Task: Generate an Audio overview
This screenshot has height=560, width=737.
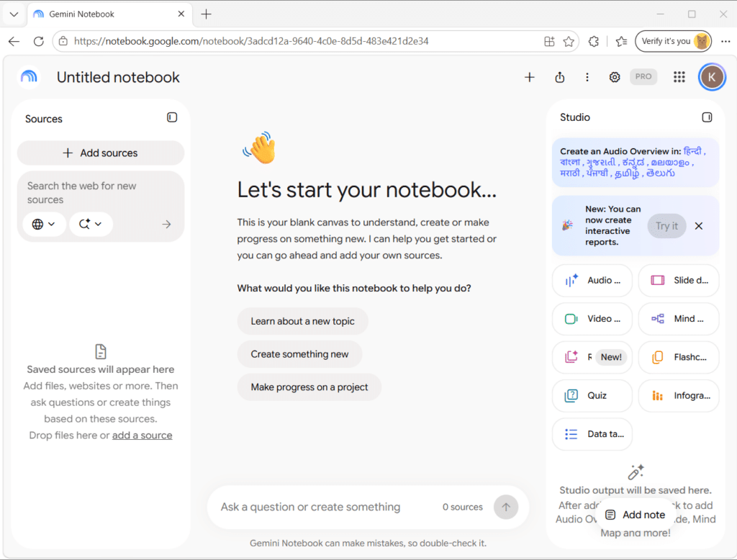Action: coord(592,280)
